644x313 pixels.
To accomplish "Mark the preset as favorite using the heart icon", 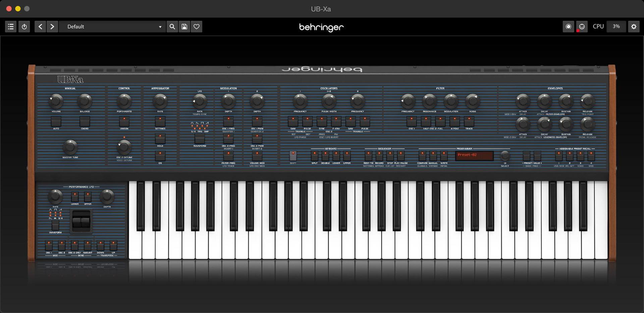I will [x=197, y=27].
